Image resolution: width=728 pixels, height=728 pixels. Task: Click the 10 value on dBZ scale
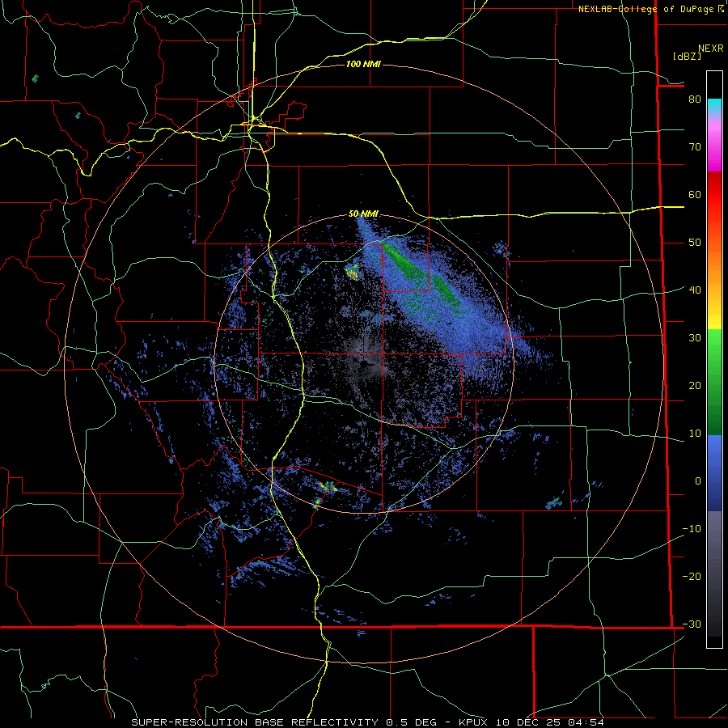[x=695, y=434]
